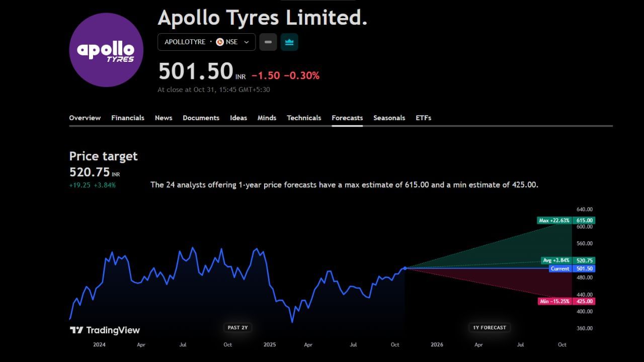Toggle the PAST 2Y chart view
644x362 pixels.
(237, 327)
